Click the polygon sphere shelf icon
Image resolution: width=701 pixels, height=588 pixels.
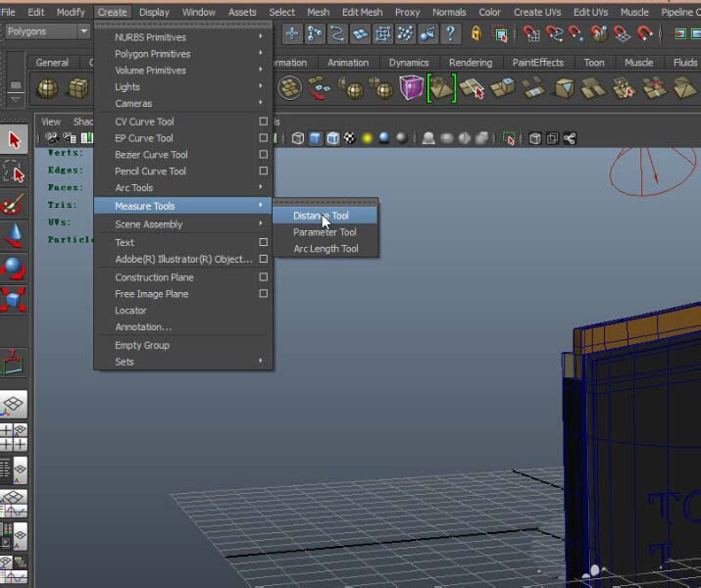(x=47, y=89)
